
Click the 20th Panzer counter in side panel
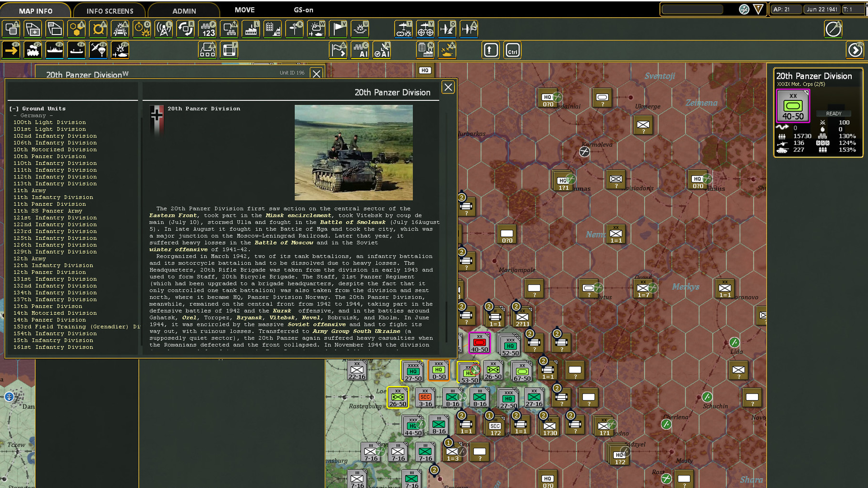pyautogui.click(x=793, y=106)
